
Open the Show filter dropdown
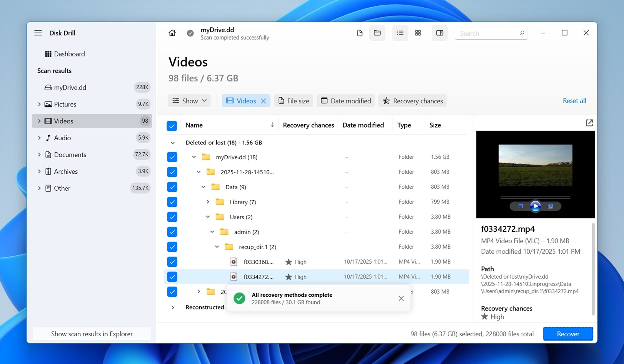[189, 101]
